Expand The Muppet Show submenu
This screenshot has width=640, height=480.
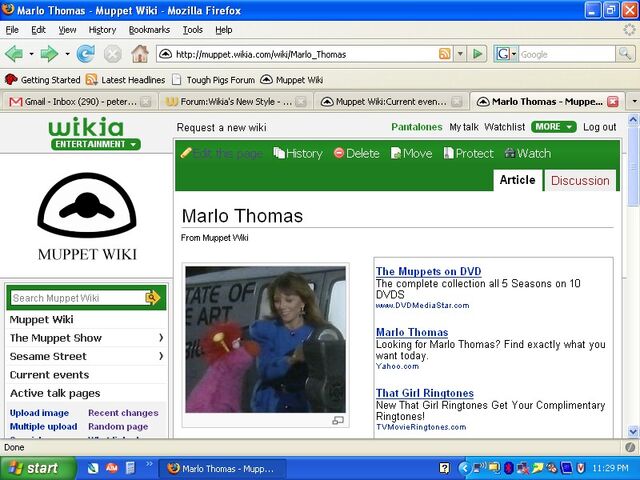(x=161, y=338)
